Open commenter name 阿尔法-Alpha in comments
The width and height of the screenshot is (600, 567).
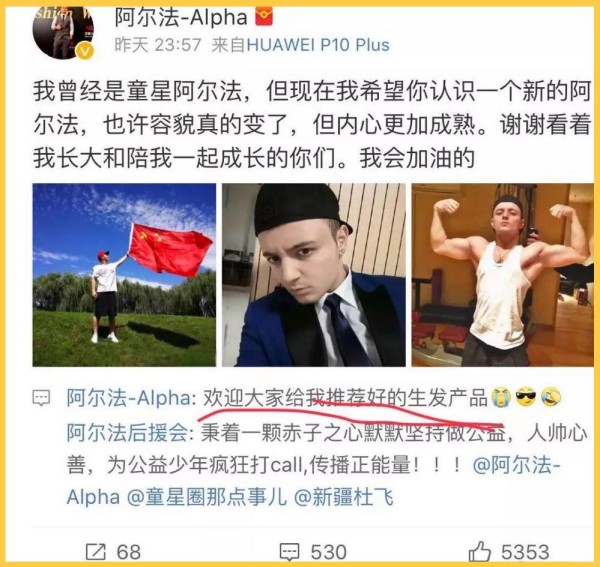129,398
